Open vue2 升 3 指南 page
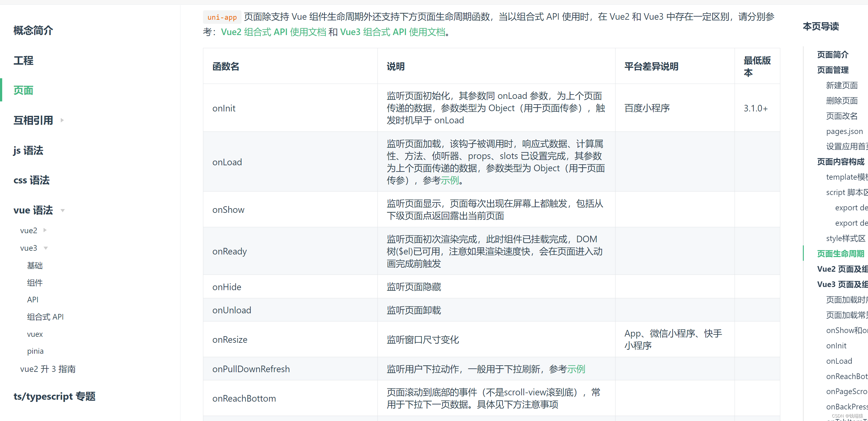Screen dimensions: 868x421 48,369
